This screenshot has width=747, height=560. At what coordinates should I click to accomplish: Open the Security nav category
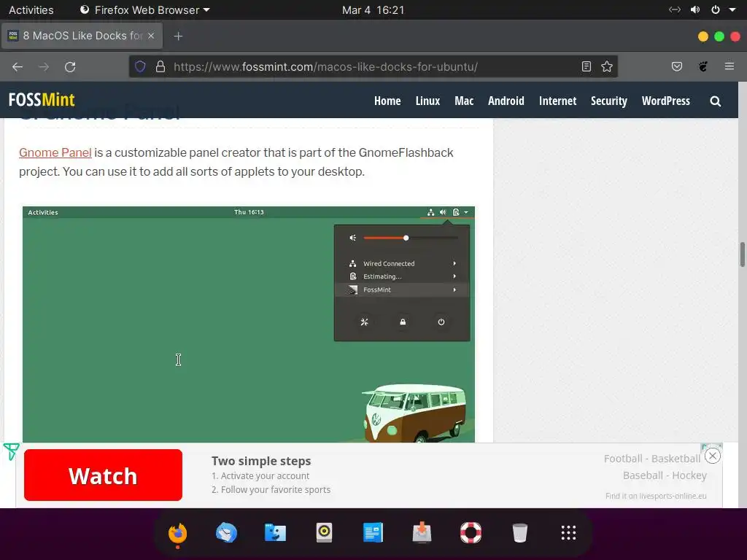click(609, 101)
